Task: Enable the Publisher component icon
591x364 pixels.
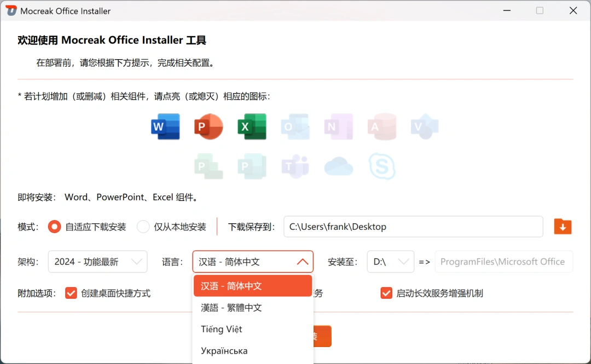Action: (252, 166)
